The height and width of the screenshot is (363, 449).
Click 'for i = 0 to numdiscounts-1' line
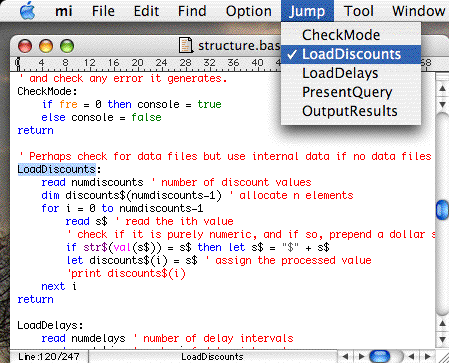tap(122, 208)
